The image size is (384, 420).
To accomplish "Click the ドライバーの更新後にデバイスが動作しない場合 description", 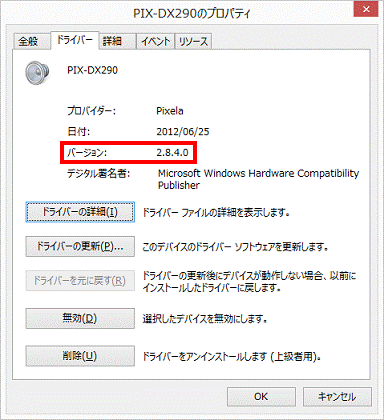I will click(249, 281).
